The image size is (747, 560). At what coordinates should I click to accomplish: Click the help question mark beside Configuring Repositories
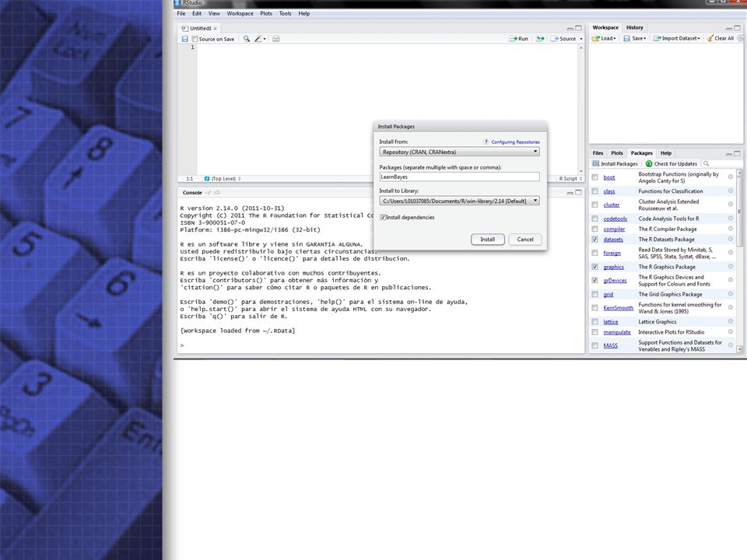tap(486, 142)
